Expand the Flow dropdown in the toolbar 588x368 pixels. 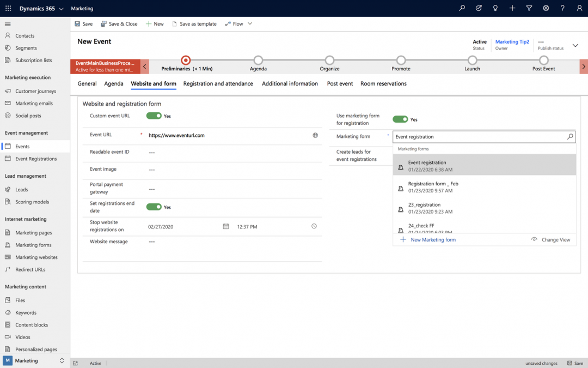tap(249, 23)
